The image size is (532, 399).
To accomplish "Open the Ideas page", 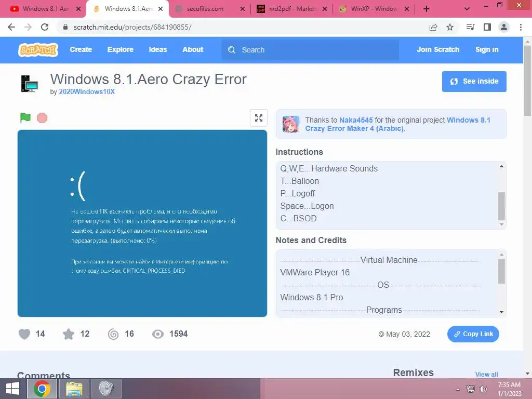I will tap(158, 49).
